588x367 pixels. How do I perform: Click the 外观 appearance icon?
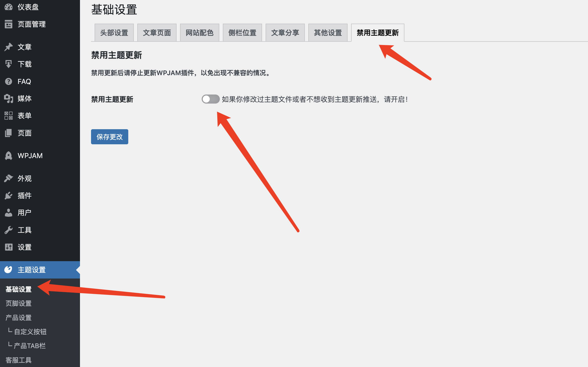coord(9,178)
